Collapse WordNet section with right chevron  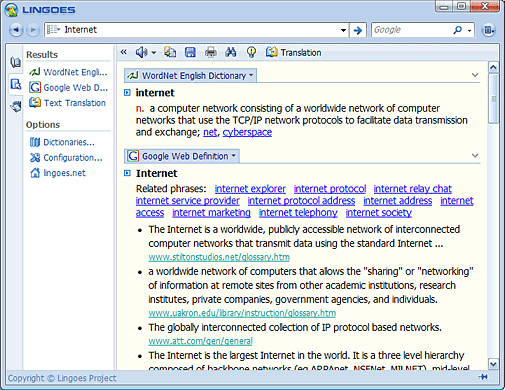pos(475,75)
